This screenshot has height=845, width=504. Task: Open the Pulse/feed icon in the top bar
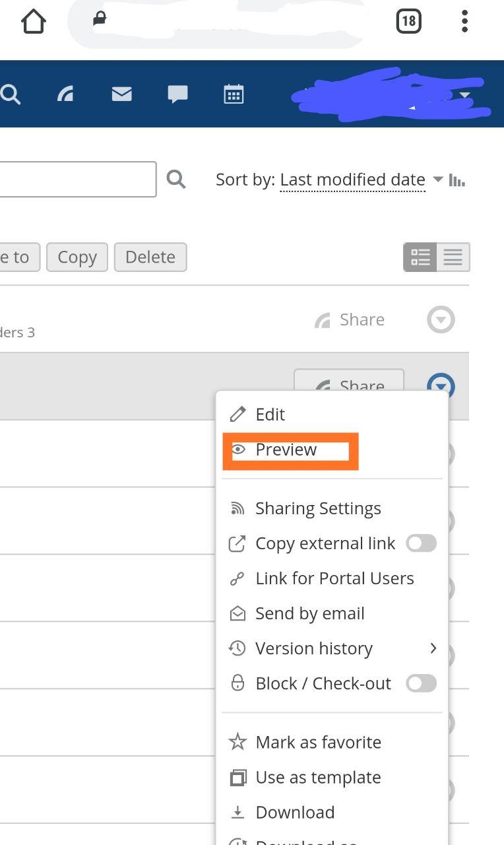click(x=65, y=94)
